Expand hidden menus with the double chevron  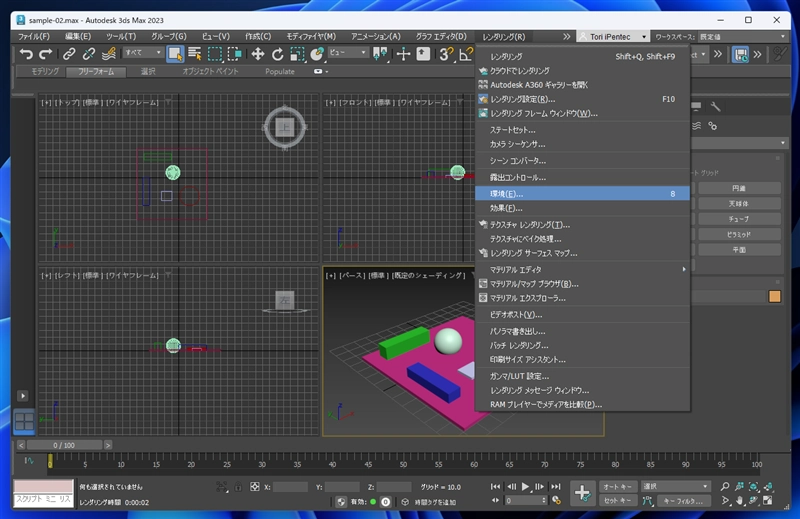[x=566, y=37]
